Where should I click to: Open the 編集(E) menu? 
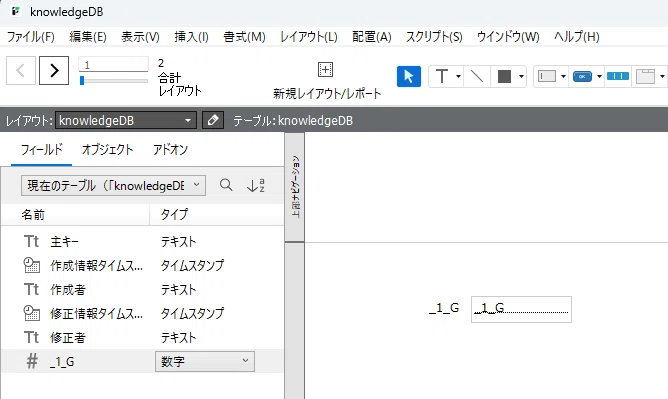[88, 37]
